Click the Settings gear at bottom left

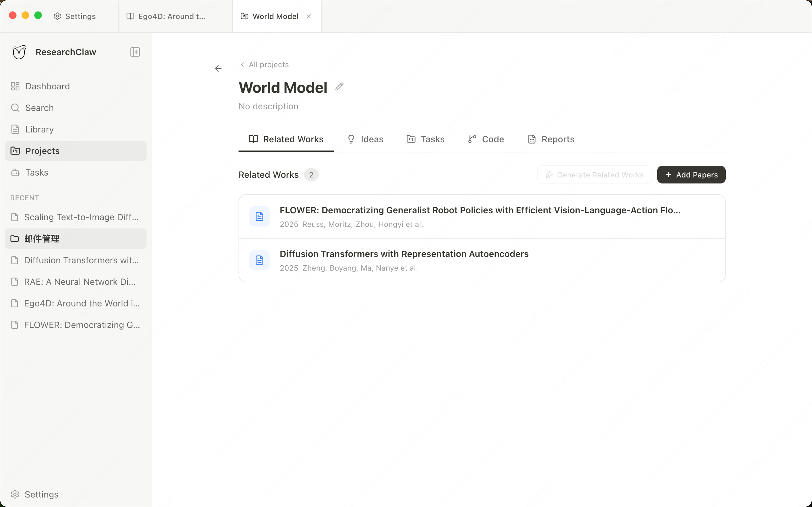[x=15, y=494]
